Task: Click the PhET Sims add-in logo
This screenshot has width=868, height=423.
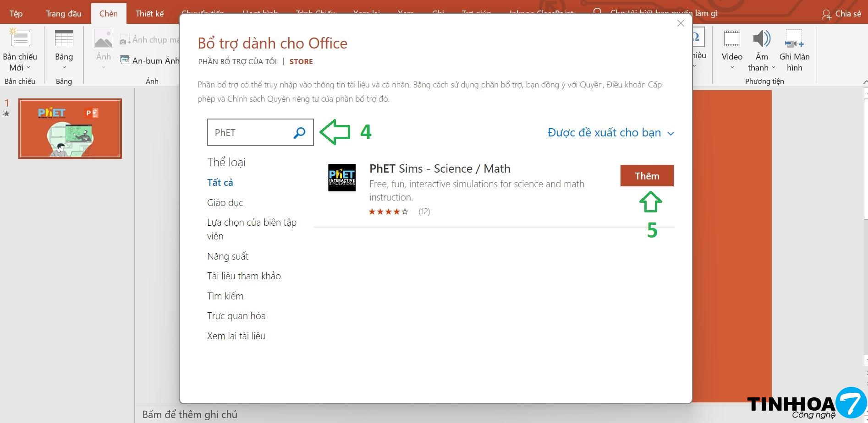Action: [x=341, y=178]
